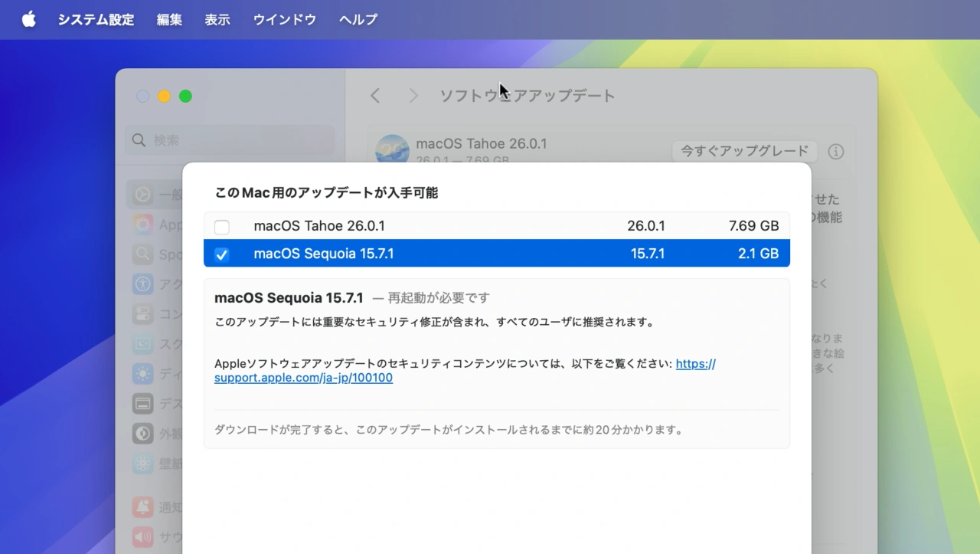Click the 今すぐアップグレード (Upgrade Now) button
Image resolution: width=980 pixels, height=554 pixels.
point(743,151)
